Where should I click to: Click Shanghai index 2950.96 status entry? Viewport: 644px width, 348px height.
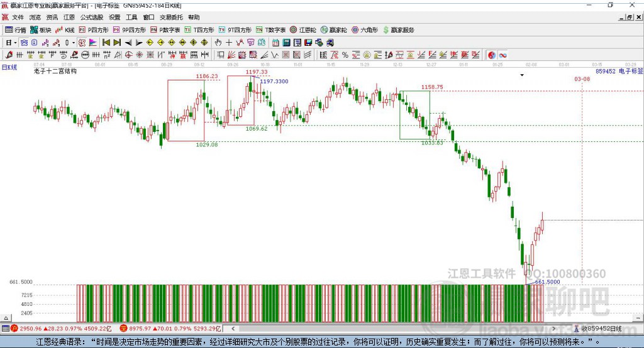point(62,329)
